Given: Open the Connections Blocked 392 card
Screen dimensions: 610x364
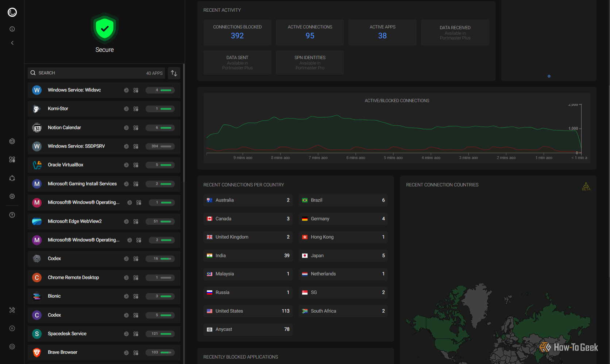Looking at the screenshot, I should coord(238,32).
